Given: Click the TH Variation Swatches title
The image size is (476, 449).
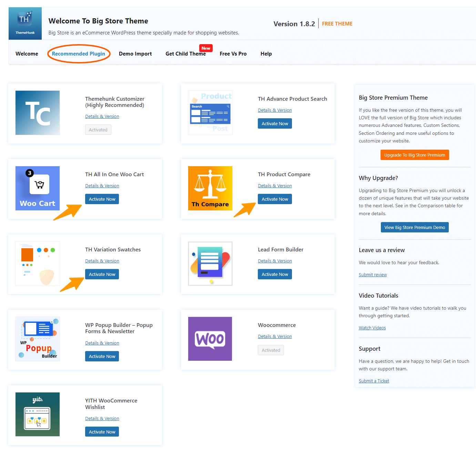Looking at the screenshot, I should coord(113,250).
